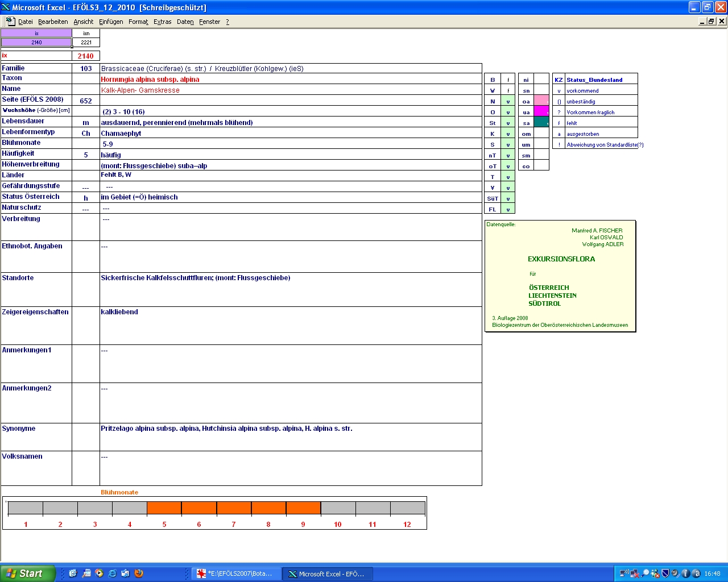The image size is (728, 582).
Task: Open the Messenger tray icon
Action: (x=655, y=573)
